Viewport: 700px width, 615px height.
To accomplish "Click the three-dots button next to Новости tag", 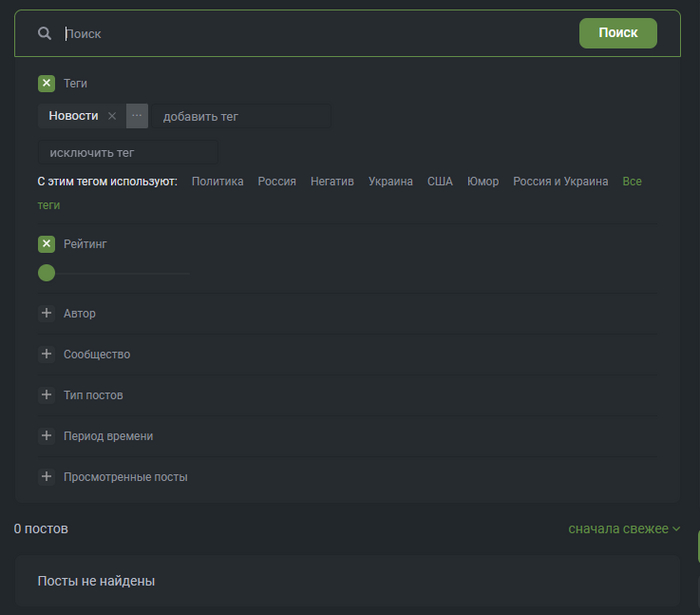I will tap(137, 116).
